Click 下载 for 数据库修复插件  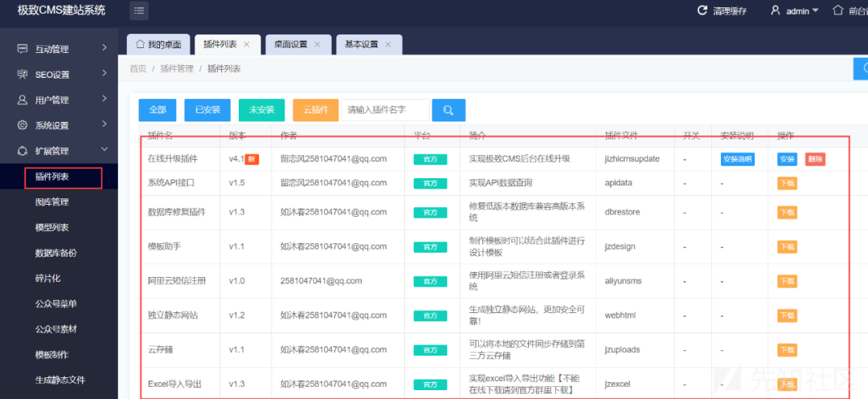pos(787,212)
